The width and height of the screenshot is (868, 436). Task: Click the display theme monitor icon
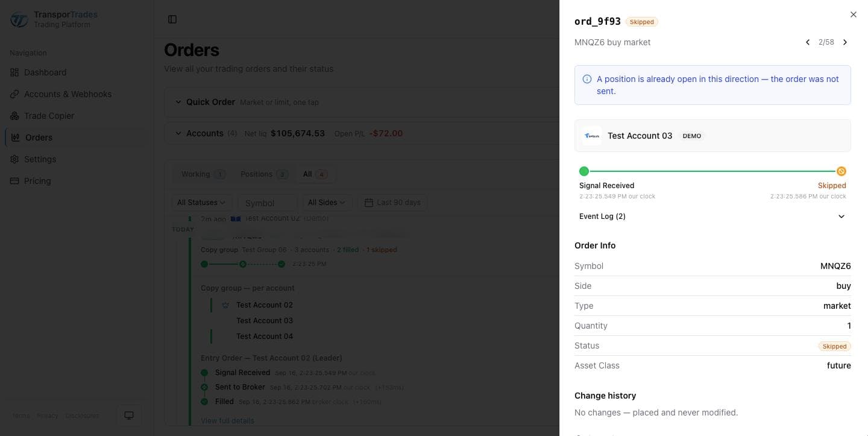coord(128,415)
